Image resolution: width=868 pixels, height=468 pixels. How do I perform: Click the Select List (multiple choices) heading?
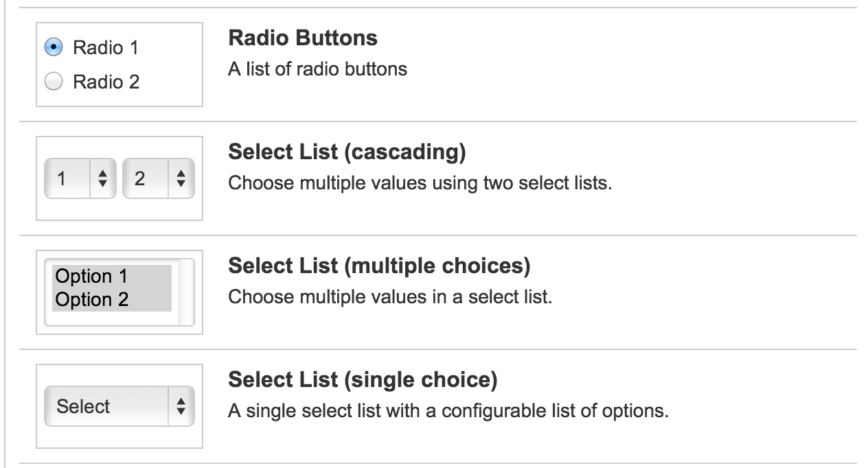tap(378, 266)
